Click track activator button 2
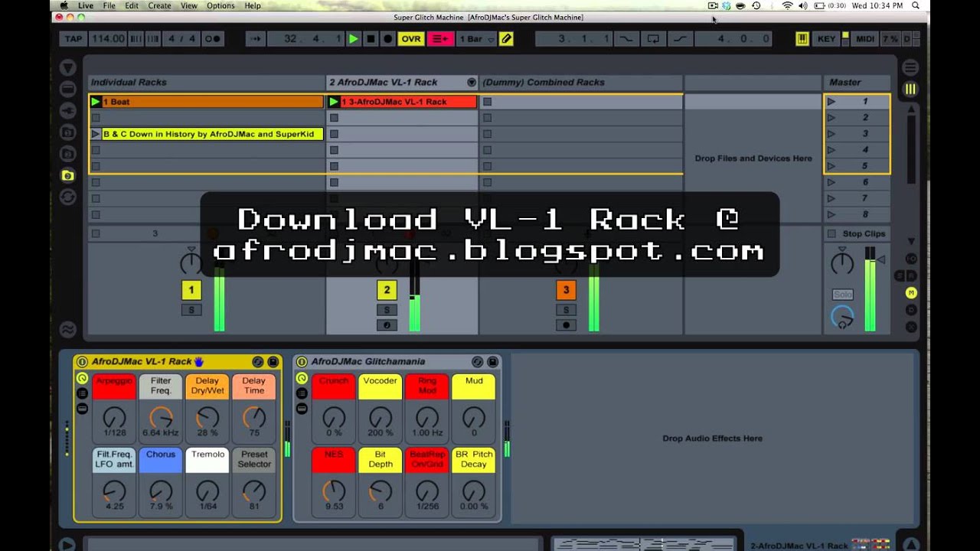The height and width of the screenshot is (551, 980). coord(387,290)
